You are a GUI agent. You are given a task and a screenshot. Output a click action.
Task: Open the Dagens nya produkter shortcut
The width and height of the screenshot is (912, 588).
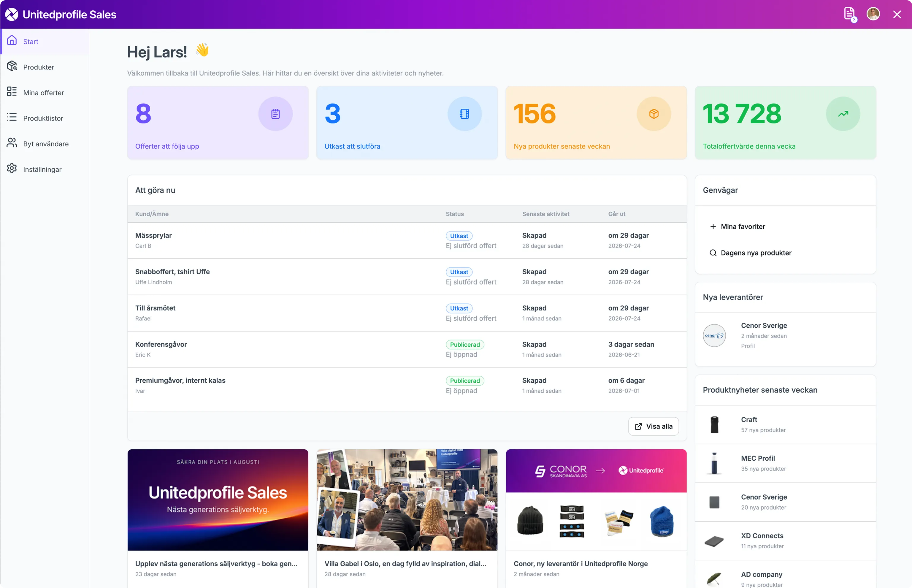point(756,253)
